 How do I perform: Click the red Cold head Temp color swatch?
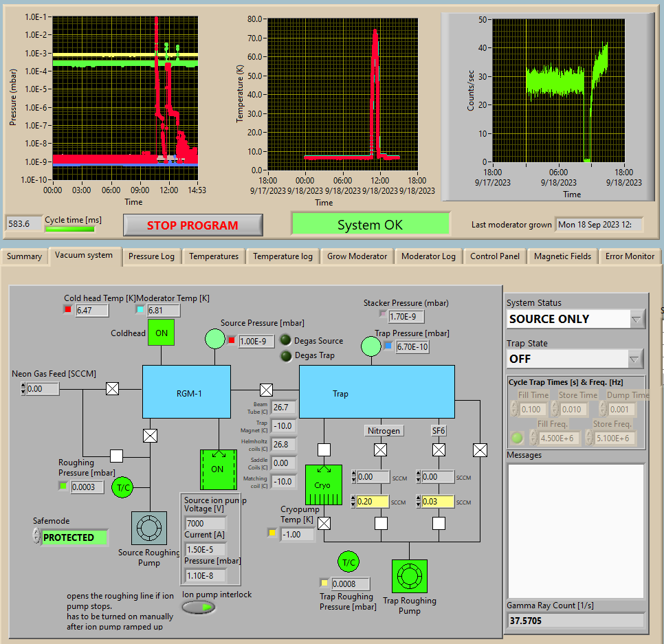tap(68, 310)
